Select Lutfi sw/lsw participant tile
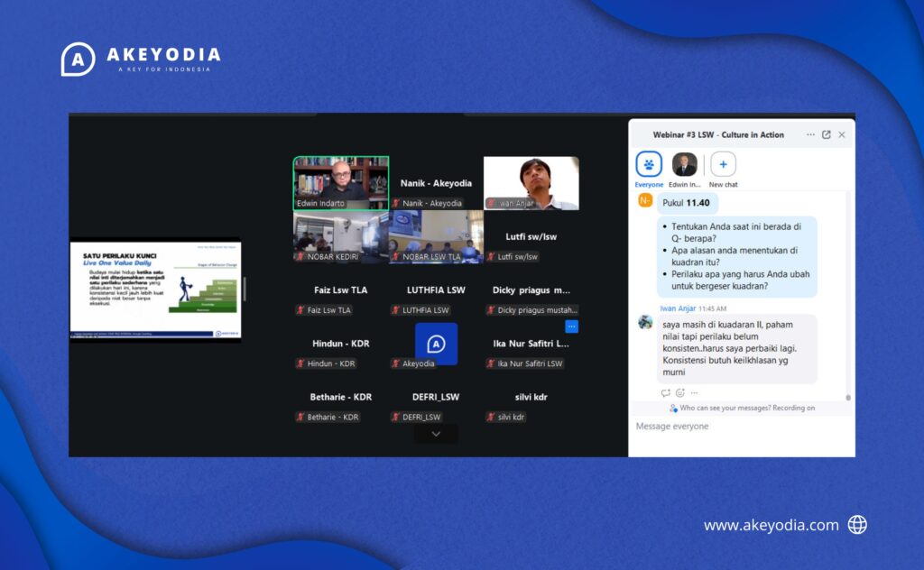Image resolution: width=924 pixels, height=570 pixels. coord(531,236)
